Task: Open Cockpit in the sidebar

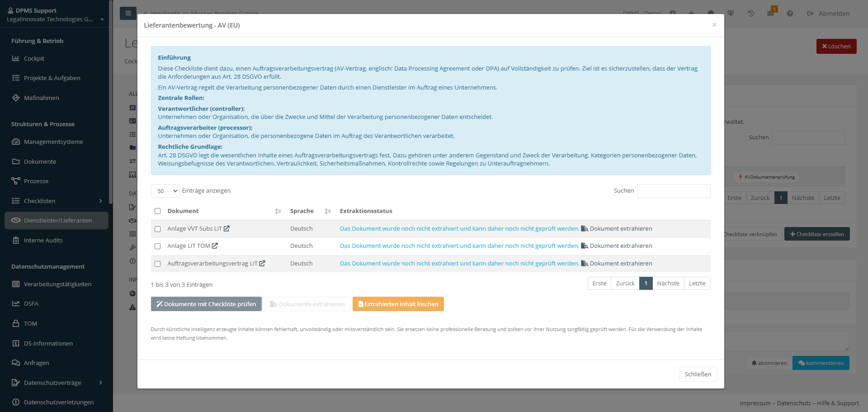Action: click(34, 58)
